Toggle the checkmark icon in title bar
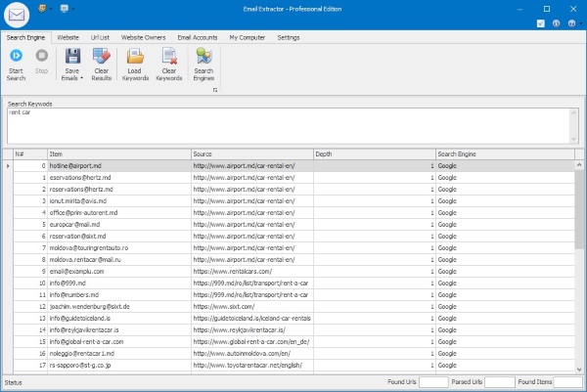Screen dimensions: 587x392 tap(541, 23)
